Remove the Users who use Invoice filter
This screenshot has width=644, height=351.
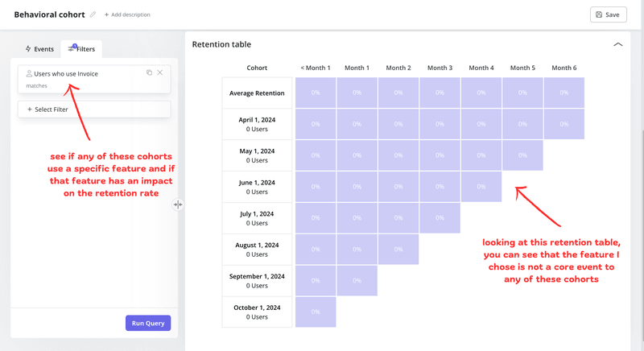tap(160, 72)
